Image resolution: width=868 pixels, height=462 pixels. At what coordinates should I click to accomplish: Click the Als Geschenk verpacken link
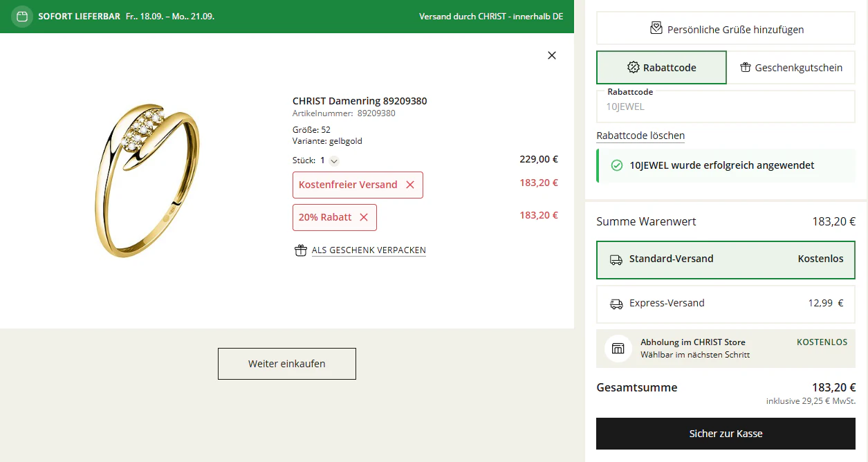tap(369, 250)
